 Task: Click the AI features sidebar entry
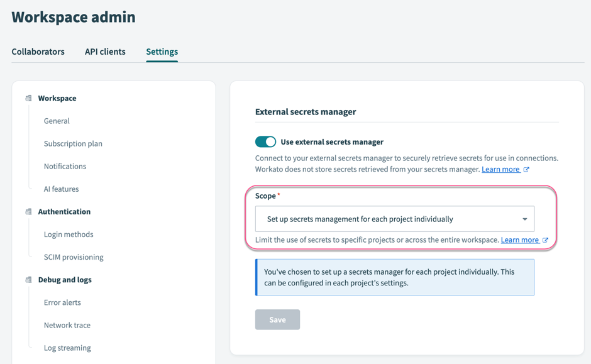[x=62, y=189]
